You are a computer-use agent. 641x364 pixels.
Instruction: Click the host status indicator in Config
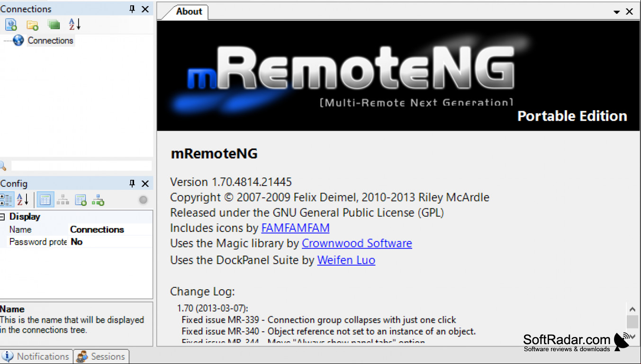143,200
